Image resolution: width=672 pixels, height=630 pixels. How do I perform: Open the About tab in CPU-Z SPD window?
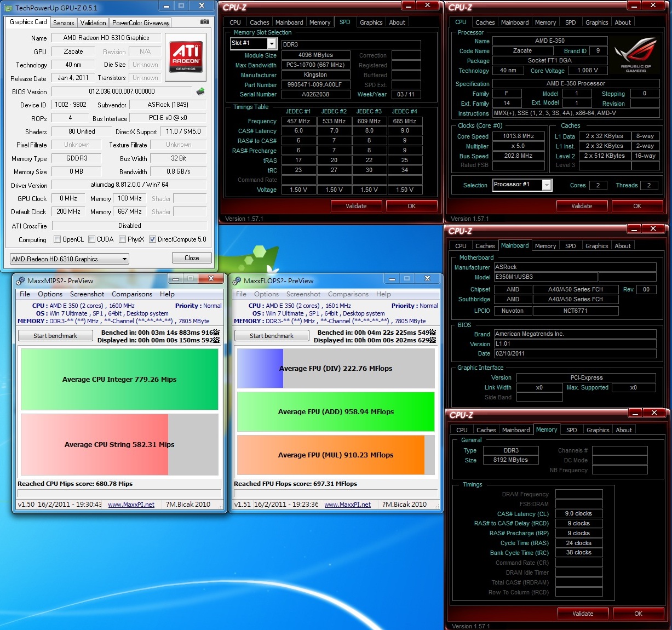(397, 22)
